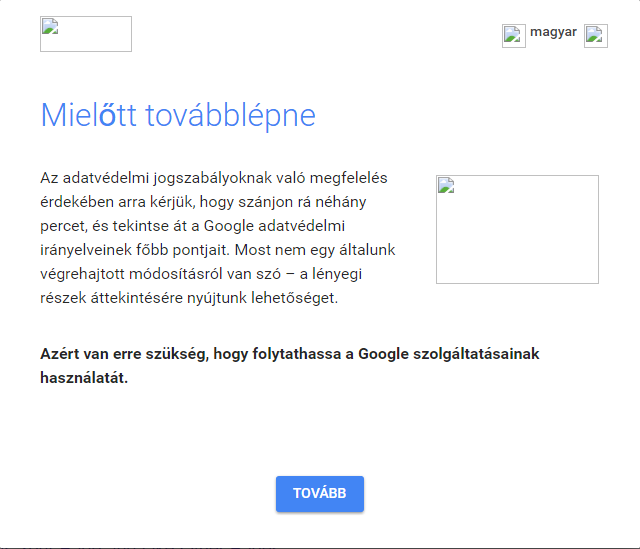Click the "Mielőtt" word in the heading
Image resolution: width=640 pixels, height=549 pixels.
click(89, 116)
